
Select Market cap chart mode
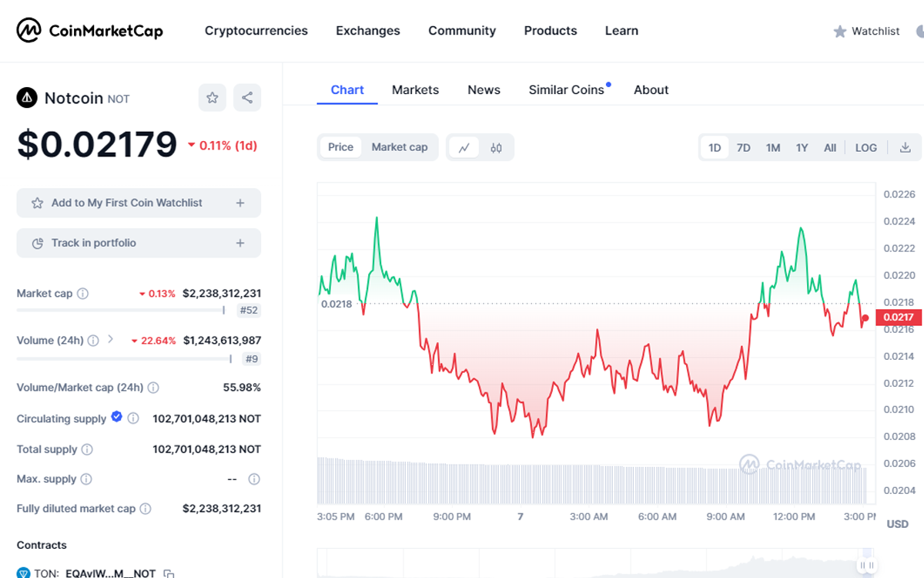400,147
